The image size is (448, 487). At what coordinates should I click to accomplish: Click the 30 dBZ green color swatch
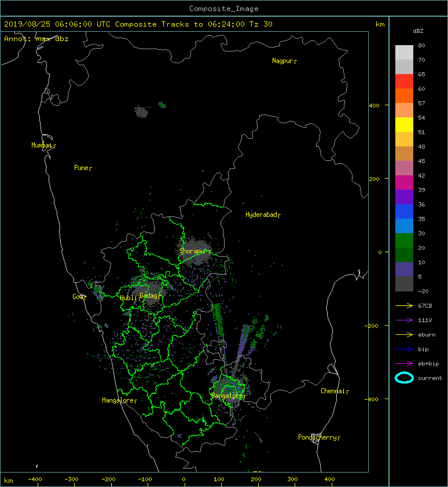[x=404, y=240]
